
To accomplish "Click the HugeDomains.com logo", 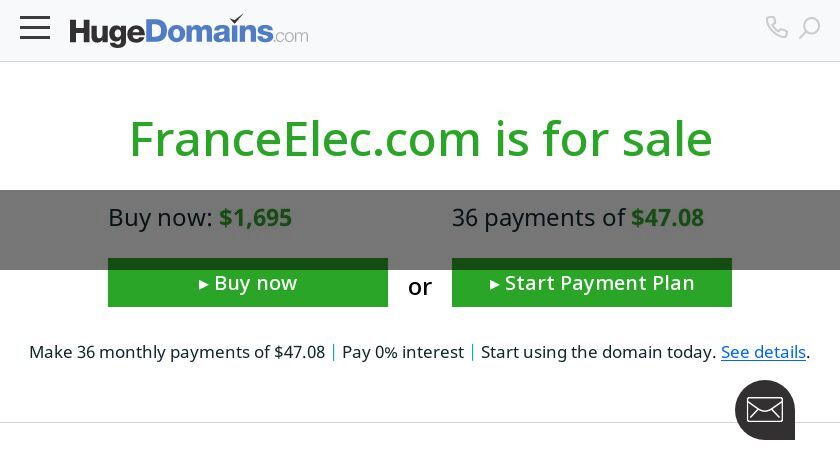I will click(189, 31).
